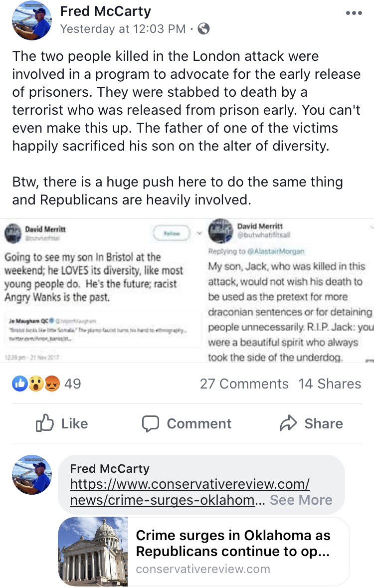This screenshot has width=374, height=588.
Task: View the 27 Comments list
Action: pos(244,384)
